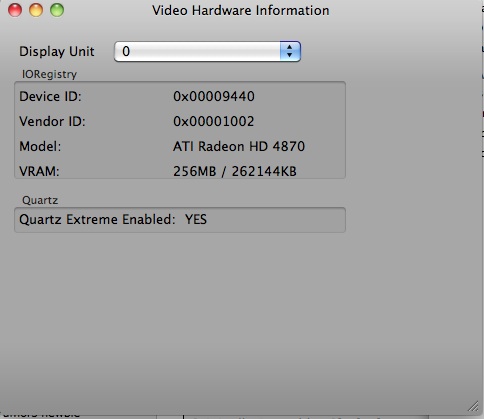Zoom window with the green button
Image resolution: width=484 pixels, height=419 pixels.
[x=57, y=10]
